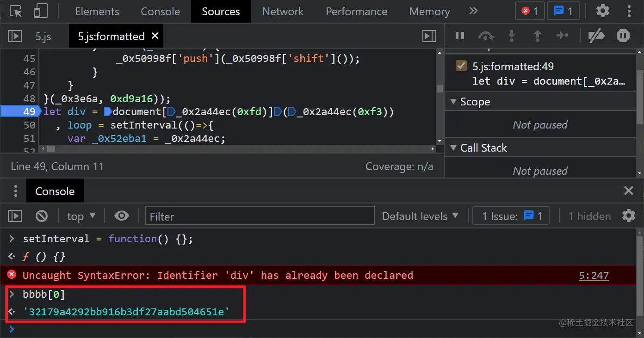Click the Step debugger arrow
The width and height of the screenshot is (644, 338).
click(x=562, y=36)
